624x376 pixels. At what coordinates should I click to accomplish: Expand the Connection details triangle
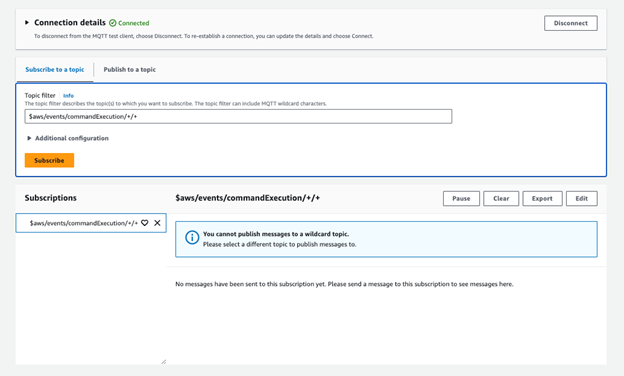(x=27, y=23)
